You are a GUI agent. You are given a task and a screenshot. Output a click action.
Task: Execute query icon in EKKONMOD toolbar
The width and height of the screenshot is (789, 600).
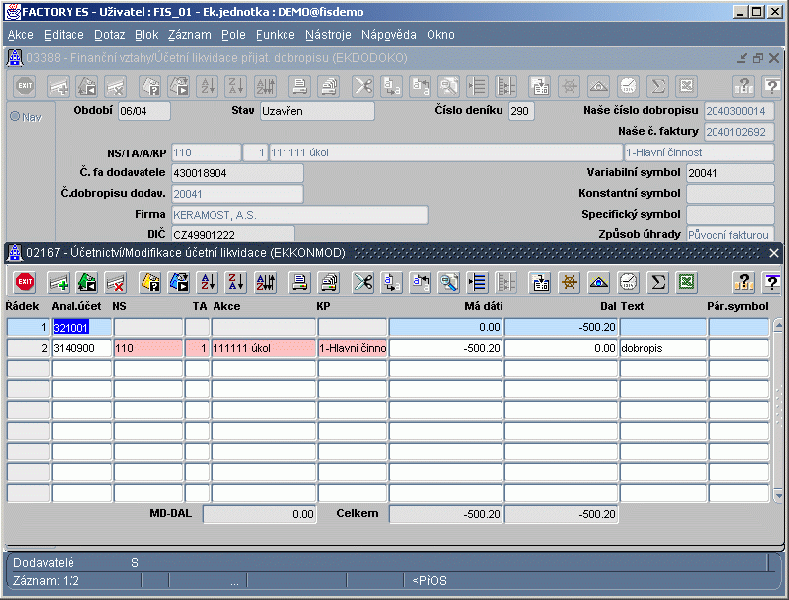(x=179, y=282)
